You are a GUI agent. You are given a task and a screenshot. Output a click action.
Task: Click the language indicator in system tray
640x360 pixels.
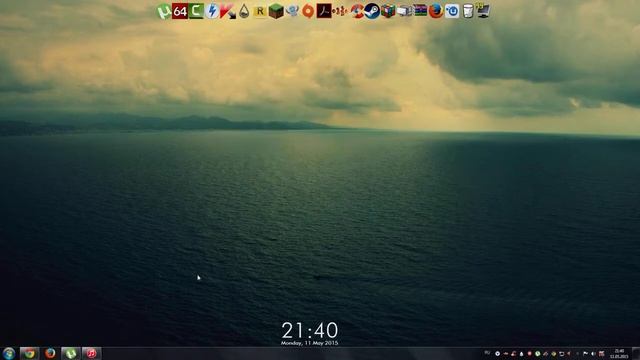(487, 353)
